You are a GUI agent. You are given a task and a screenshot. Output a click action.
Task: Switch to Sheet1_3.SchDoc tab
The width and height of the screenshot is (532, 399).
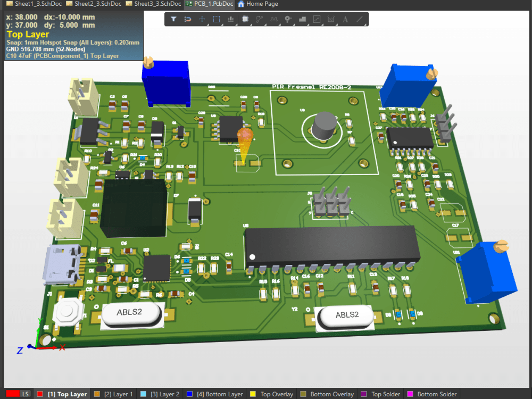tap(34, 4)
